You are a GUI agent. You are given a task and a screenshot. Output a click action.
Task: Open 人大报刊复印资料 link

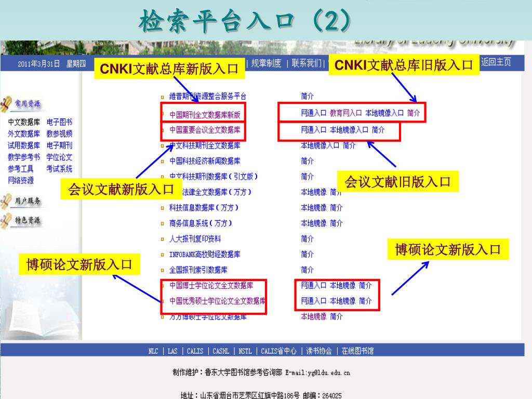coord(195,239)
